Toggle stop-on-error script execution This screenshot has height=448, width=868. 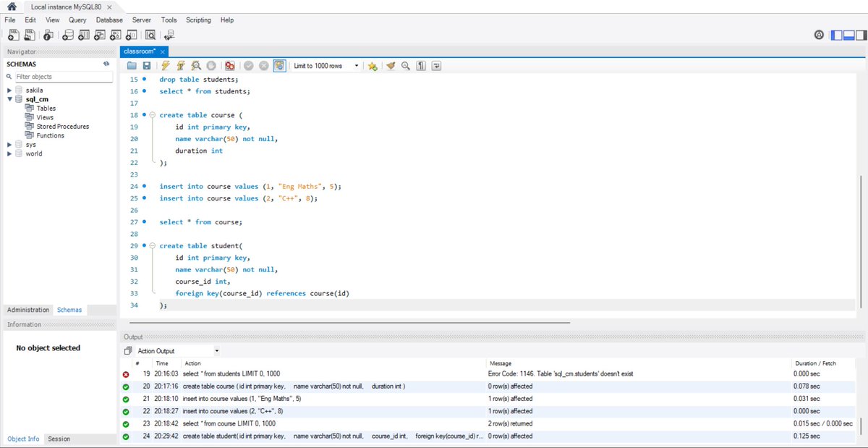click(x=230, y=66)
